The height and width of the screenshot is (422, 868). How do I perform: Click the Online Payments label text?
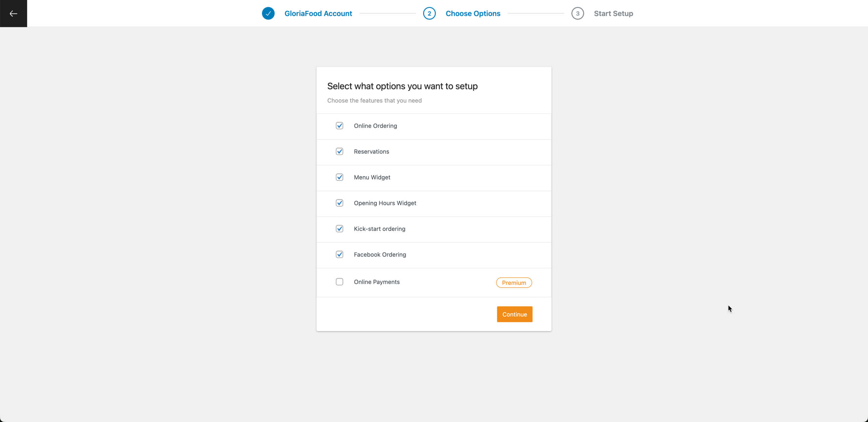[x=377, y=282]
